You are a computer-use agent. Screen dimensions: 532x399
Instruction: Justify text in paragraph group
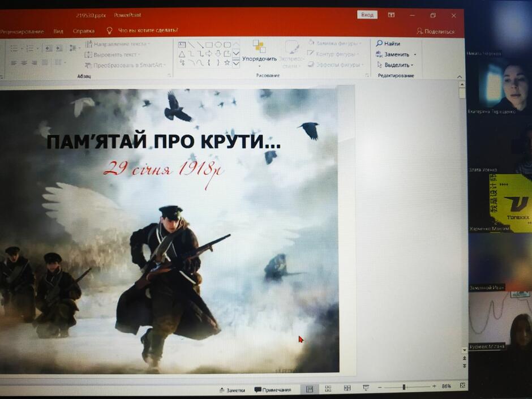coord(45,63)
